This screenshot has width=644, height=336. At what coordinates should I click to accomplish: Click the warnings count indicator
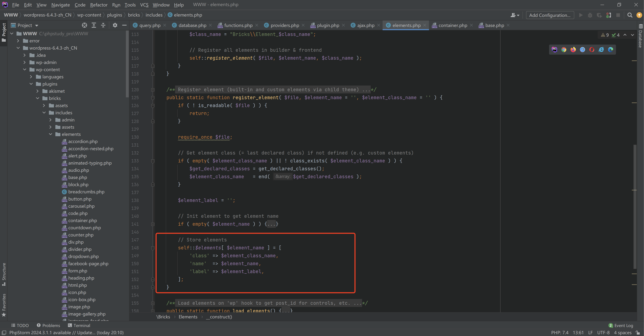click(x=605, y=35)
